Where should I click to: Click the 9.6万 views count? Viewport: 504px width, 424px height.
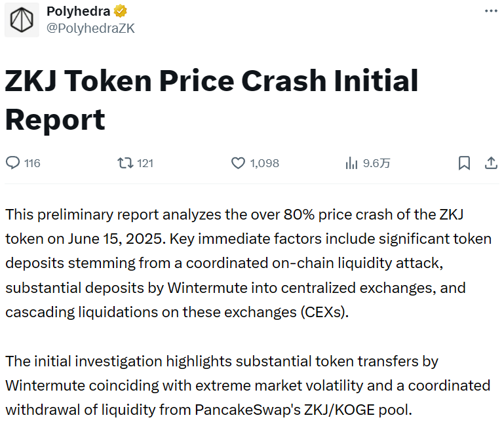click(x=377, y=163)
